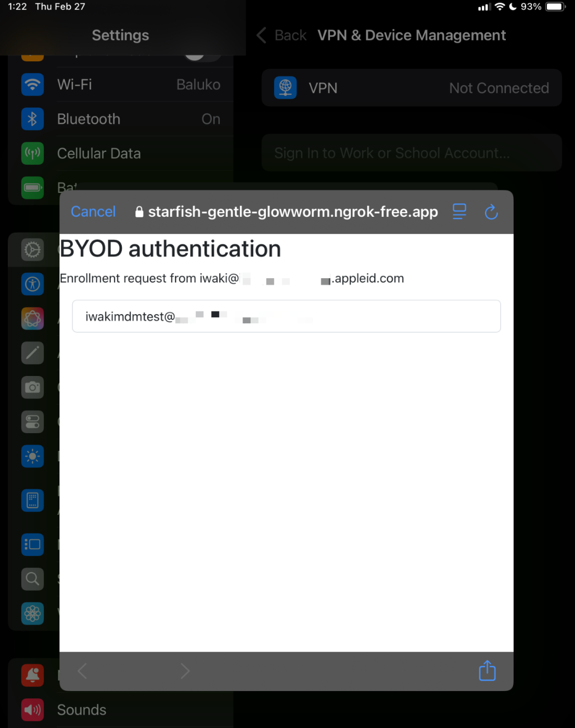Tap the BYOD authentication heading
This screenshot has width=575, height=728.
click(x=170, y=249)
